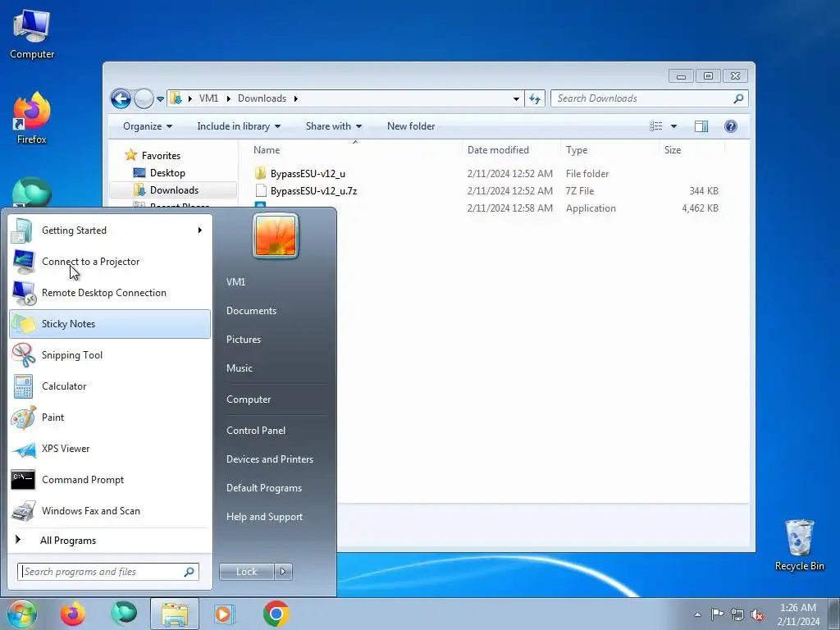The height and width of the screenshot is (630, 840).
Task: Open Control Panel
Action: [256, 431]
